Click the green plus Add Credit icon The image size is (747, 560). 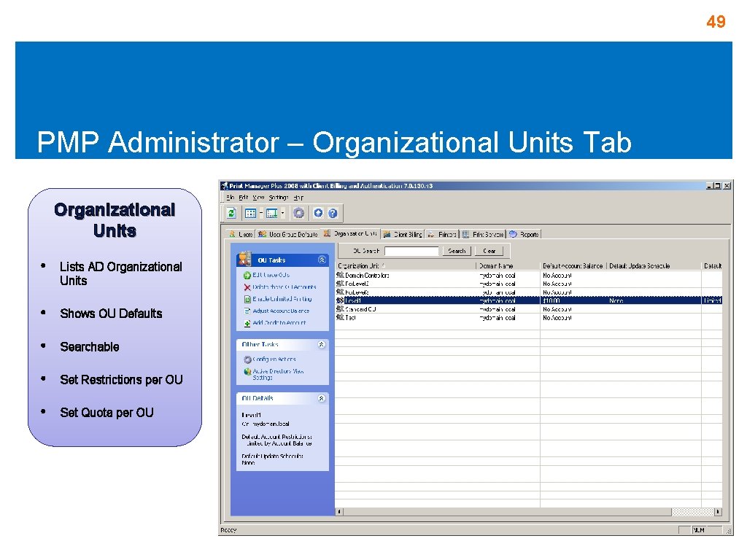tap(247, 323)
